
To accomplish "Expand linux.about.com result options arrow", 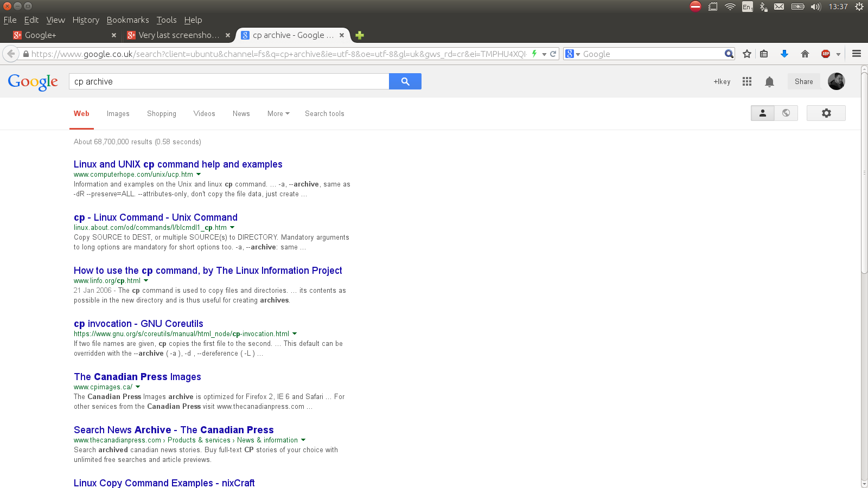I will click(232, 228).
